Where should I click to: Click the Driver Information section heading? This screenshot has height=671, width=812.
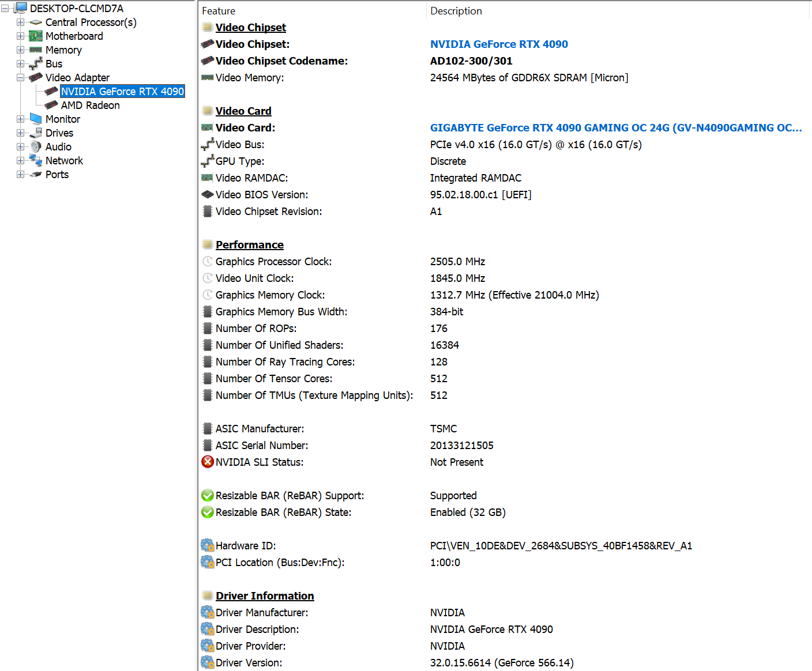(265, 596)
